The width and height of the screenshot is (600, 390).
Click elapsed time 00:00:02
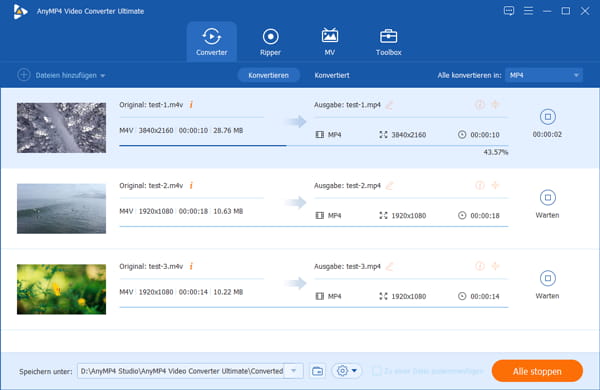(547, 134)
